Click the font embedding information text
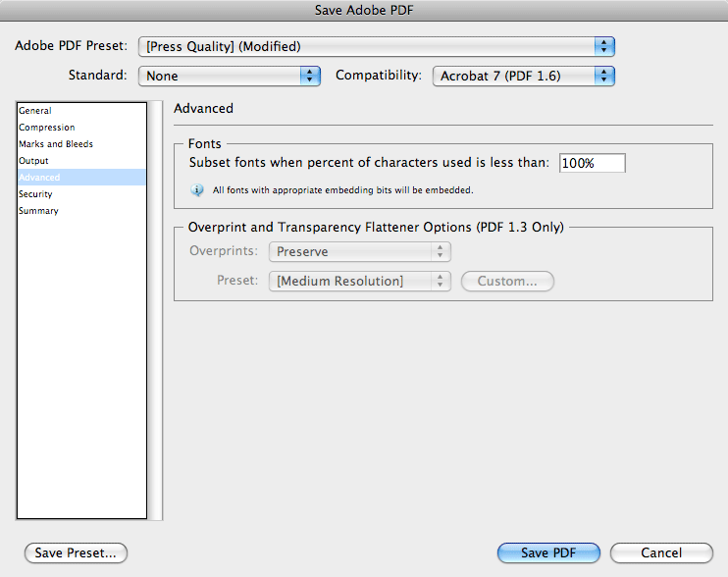 (343, 189)
